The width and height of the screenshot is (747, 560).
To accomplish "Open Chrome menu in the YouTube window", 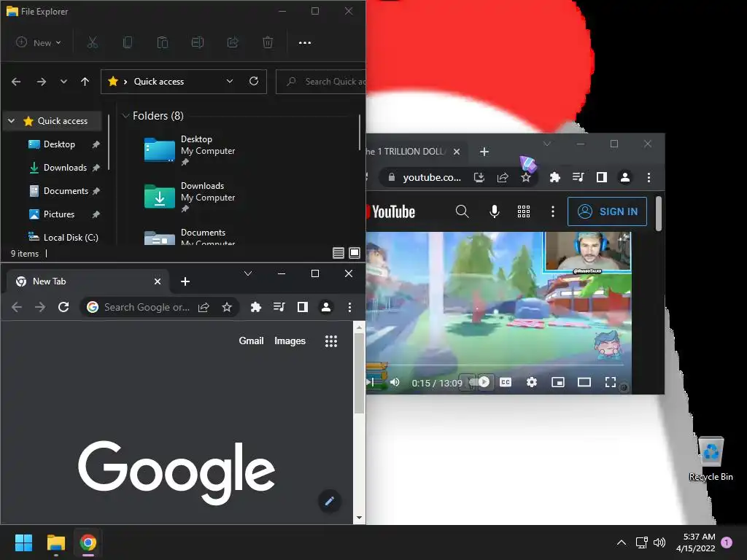I will pyautogui.click(x=649, y=178).
